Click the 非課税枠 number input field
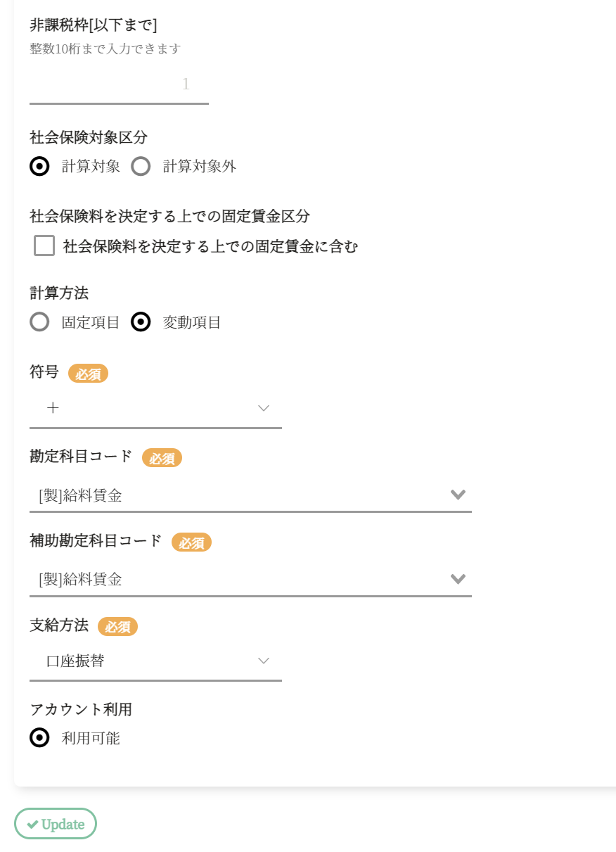This screenshot has width=616, height=852. (x=119, y=85)
